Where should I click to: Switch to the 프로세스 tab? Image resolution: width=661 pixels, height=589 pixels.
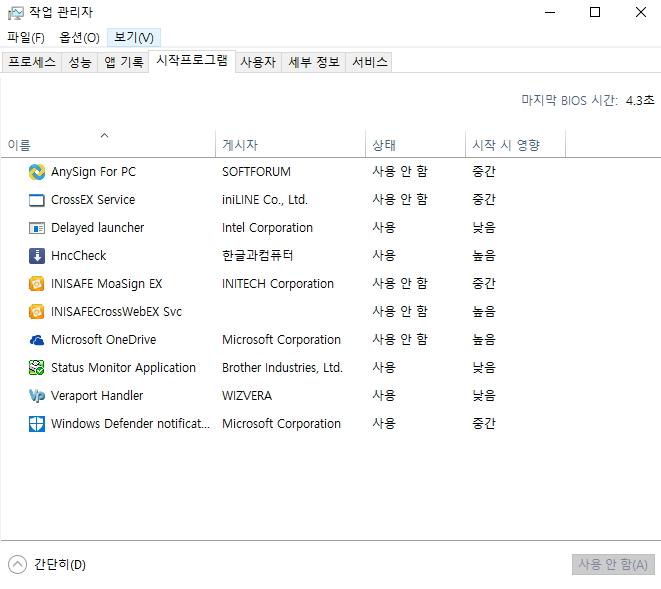tap(32, 62)
